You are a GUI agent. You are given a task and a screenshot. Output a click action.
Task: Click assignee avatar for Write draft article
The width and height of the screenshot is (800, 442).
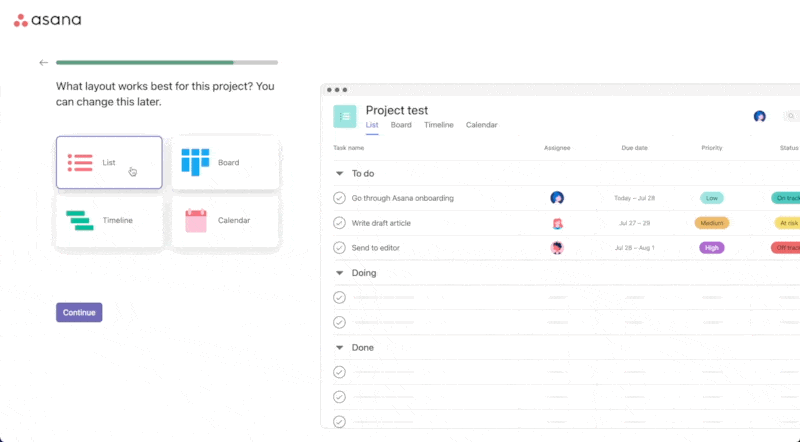tap(557, 223)
